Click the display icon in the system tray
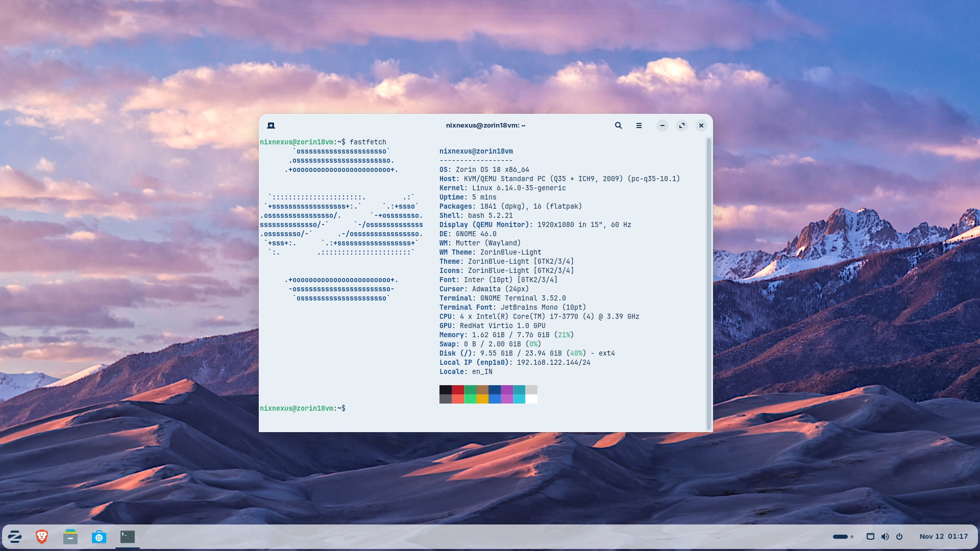The height and width of the screenshot is (551, 980). 870,536
